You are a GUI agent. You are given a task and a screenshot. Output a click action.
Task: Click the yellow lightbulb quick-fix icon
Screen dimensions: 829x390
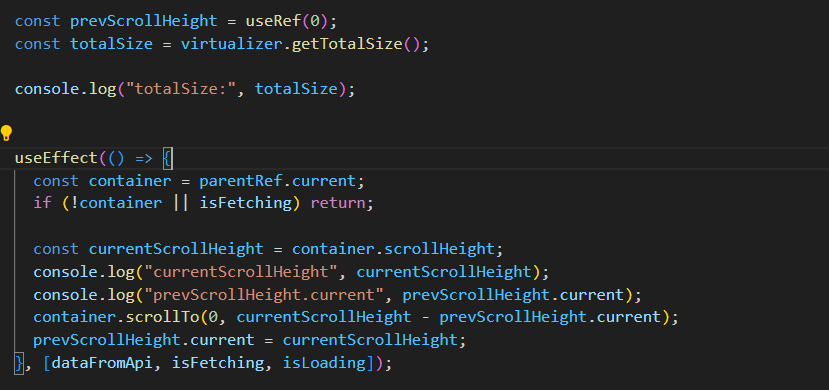[6, 133]
